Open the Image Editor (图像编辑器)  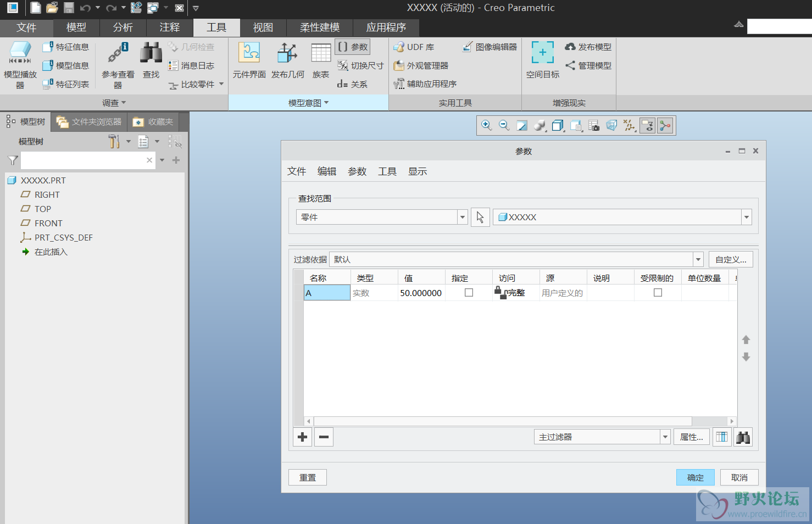pos(490,47)
